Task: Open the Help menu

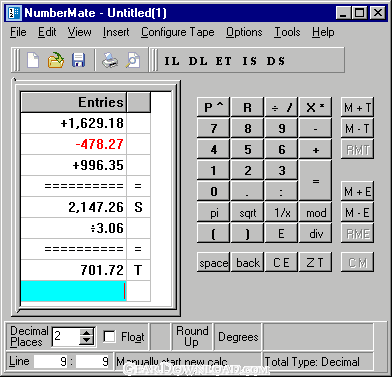Action: coord(323,32)
